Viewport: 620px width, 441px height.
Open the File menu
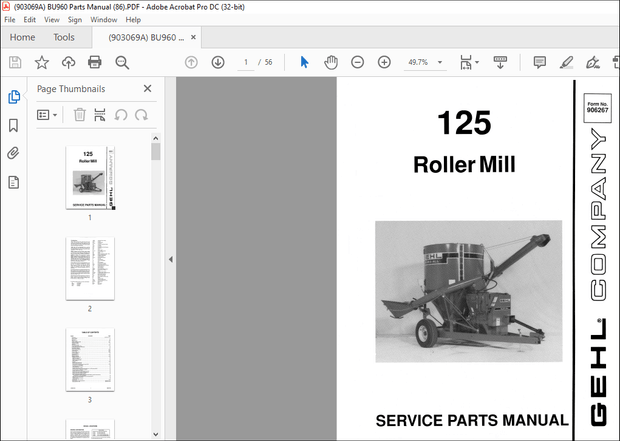click(9, 20)
